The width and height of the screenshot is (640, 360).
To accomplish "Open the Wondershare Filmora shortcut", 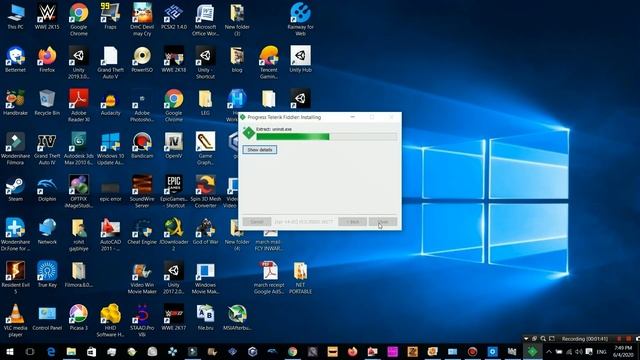I will click(16, 148).
